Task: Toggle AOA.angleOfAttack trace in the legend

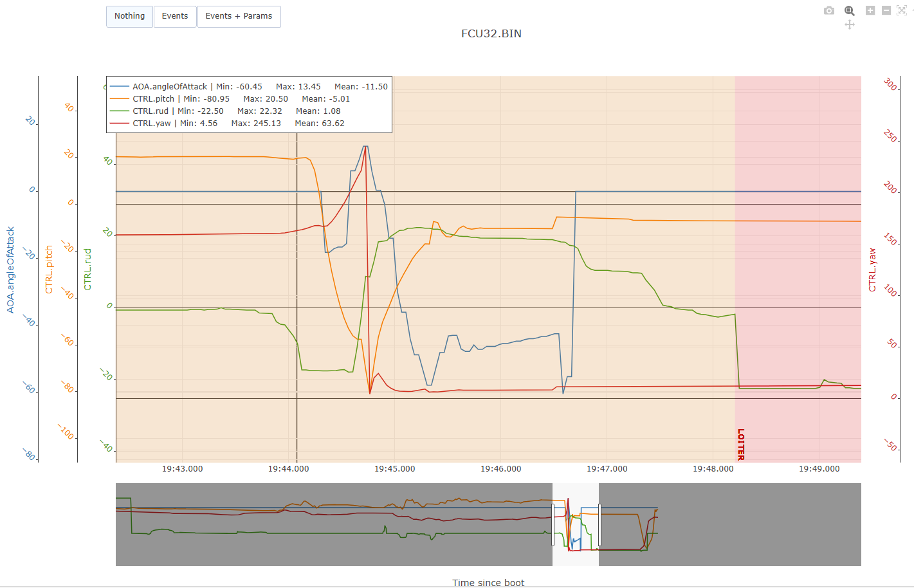Action: click(249, 87)
